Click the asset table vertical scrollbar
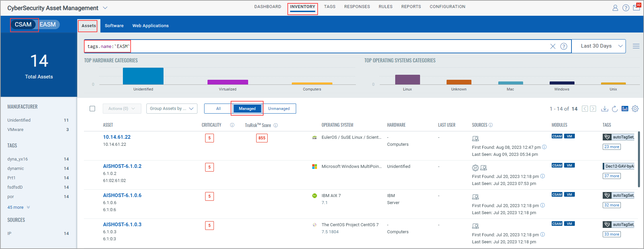 click(x=639, y=159)
